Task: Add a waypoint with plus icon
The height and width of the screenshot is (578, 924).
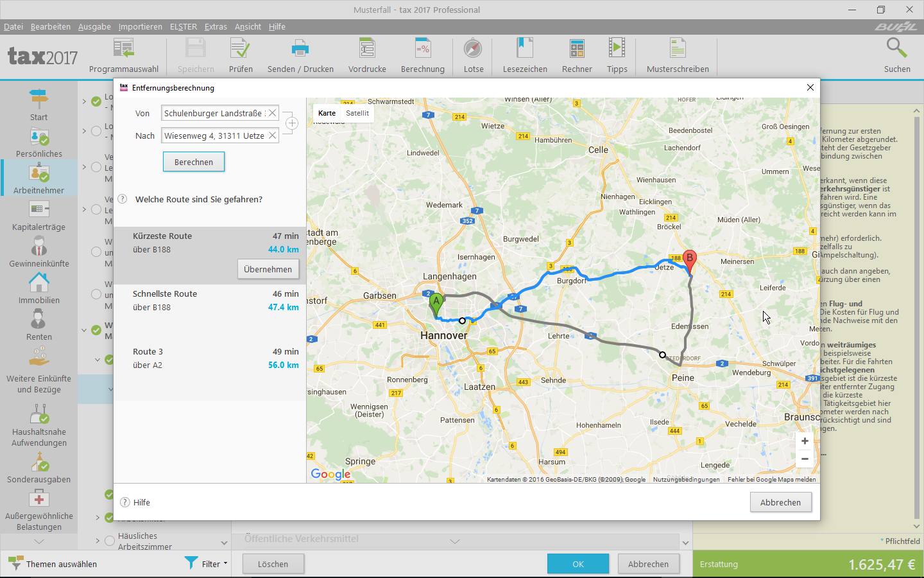Action: click(x=291, y=123)
